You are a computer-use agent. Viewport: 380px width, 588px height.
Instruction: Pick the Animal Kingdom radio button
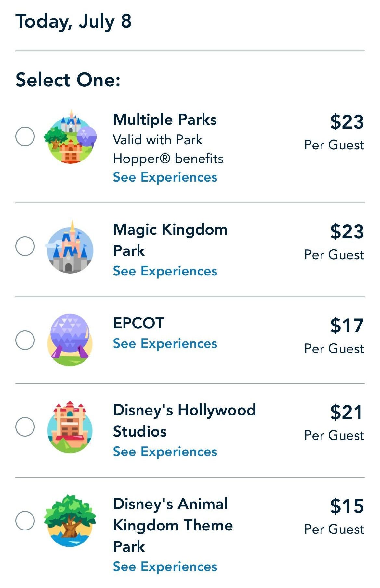click(x=25, y=521)
